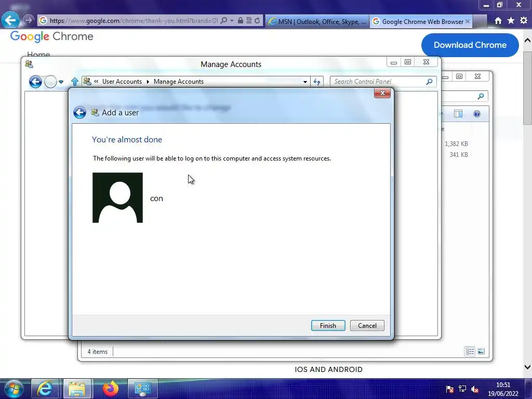The height and width of the screenshot is (399, 532).
Task: Click the Google Chrome logo
Action: click(x=51, y=36)
